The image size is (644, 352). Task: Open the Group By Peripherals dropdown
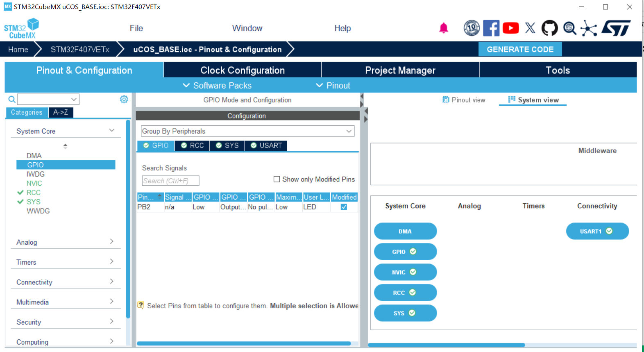247,131
